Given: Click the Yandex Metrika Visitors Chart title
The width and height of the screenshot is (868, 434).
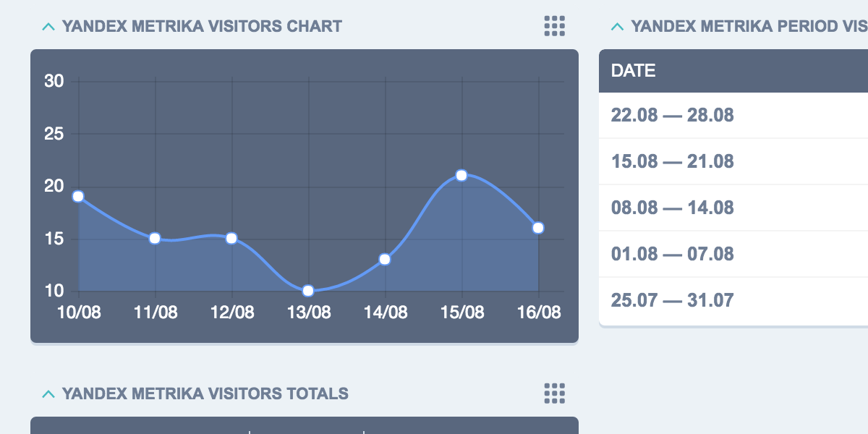Looking at the screenshot, I should [x=202, y=27].
